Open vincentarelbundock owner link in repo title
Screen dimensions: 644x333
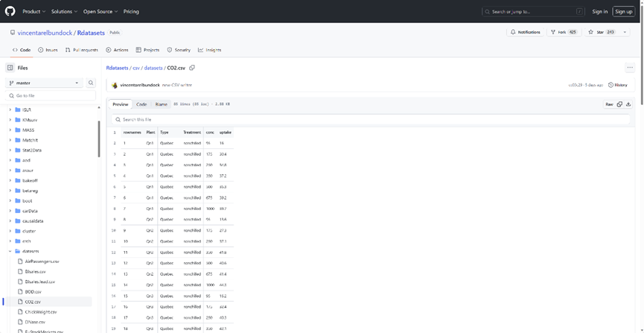click(45, 33)
